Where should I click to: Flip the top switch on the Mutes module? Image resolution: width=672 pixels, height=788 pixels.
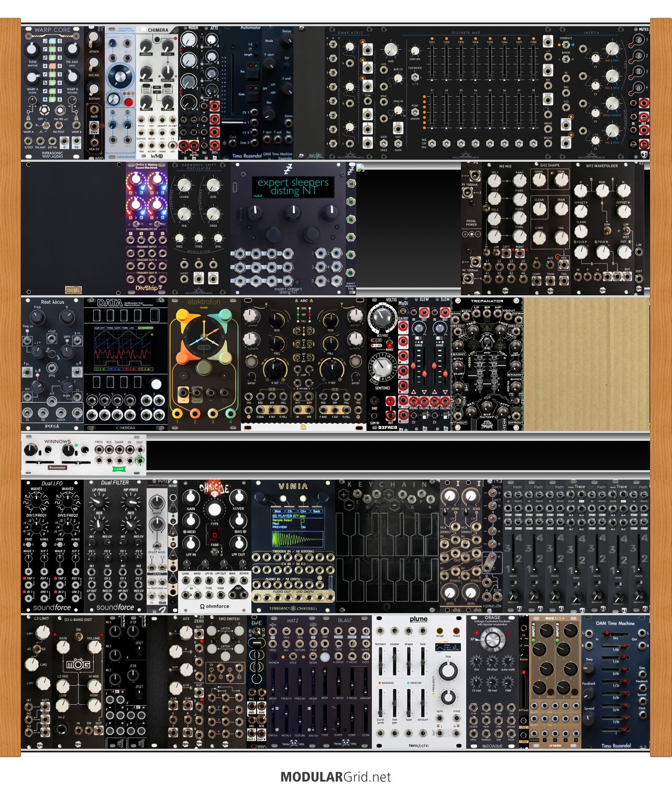[x=640, y=40]
